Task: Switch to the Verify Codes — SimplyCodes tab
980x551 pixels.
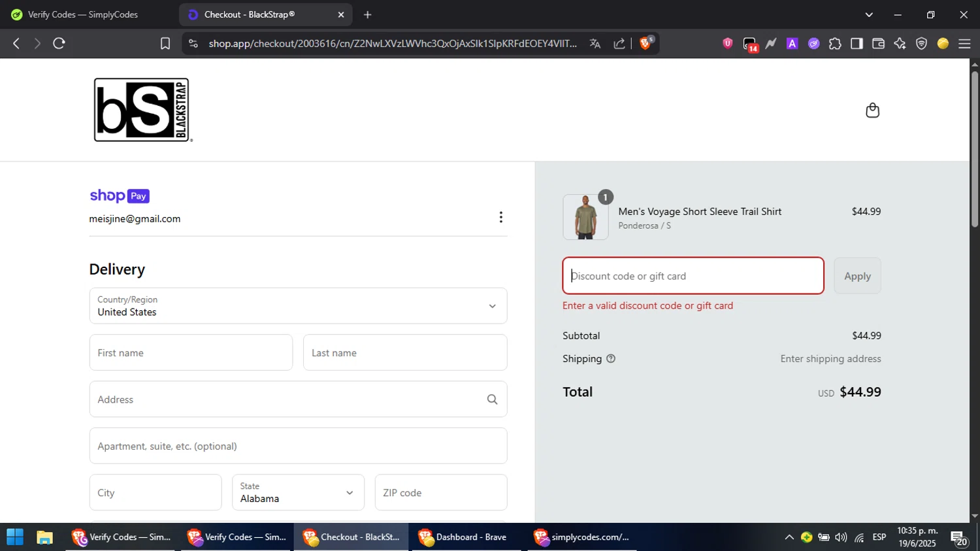Action: click(83, 14)
